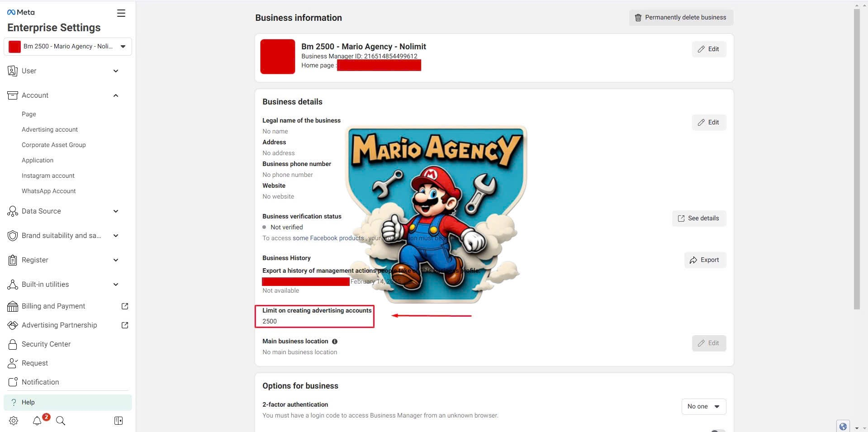The width and height of the screenshot is (868, 432).
Task: Open the business account selector dropdown
Action: 68,47
